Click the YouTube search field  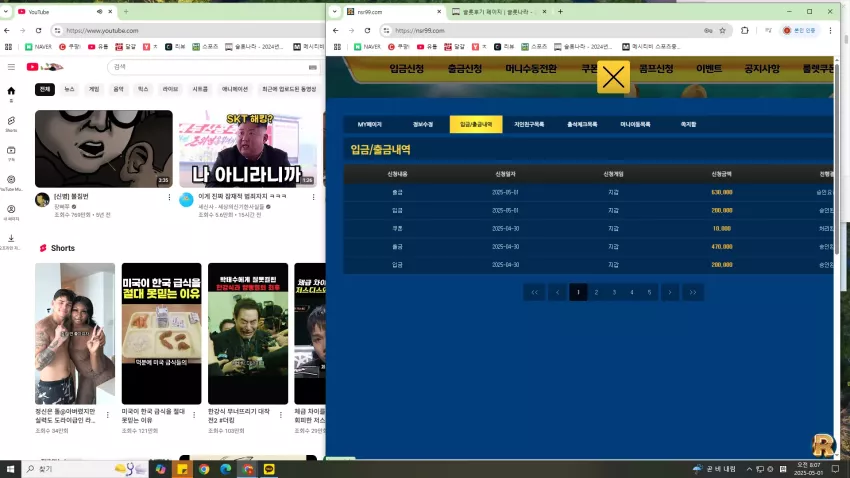[209, 67]
